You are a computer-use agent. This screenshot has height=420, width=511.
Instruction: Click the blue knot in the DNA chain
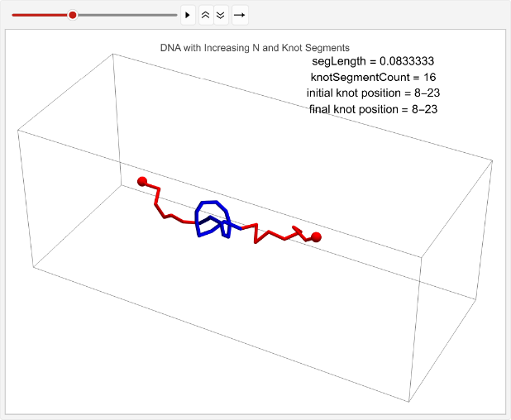click(x=210, y=218)
